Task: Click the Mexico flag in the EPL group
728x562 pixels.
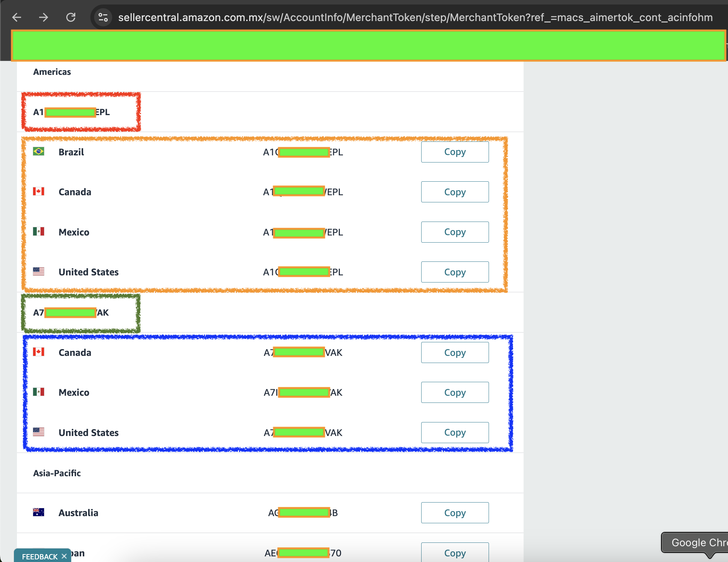Action: pos(38,231)
